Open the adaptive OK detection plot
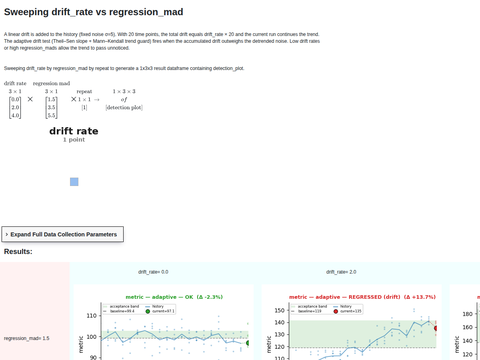The image size is (480, 360). tap(164, 322)
